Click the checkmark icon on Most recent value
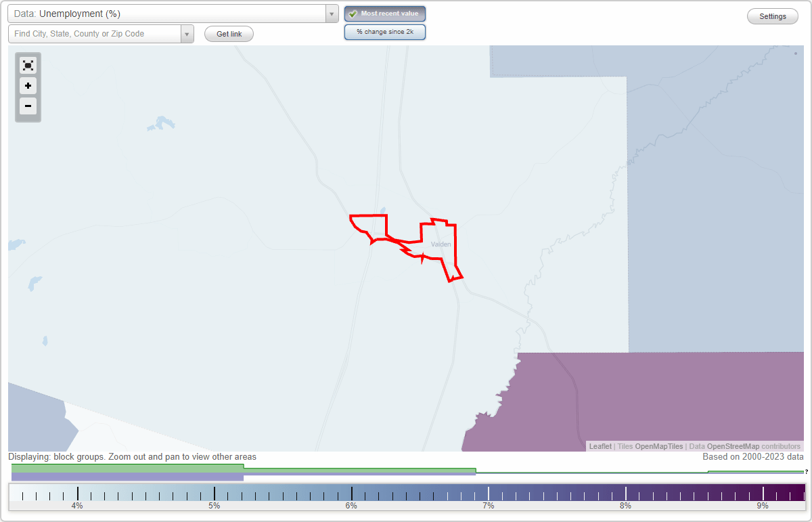The image size is (812, 522). (x=353, y=14)
